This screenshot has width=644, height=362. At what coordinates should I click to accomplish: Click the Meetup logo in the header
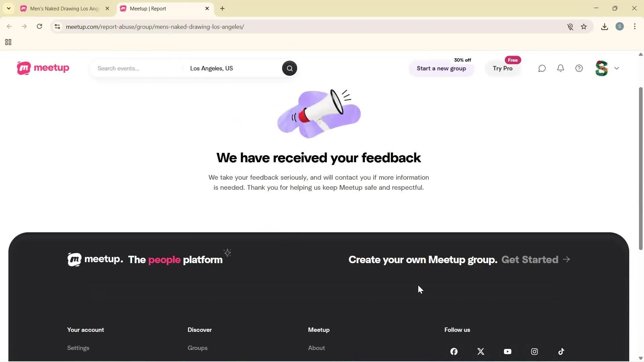pyautogui.click(x=43, y=68)
